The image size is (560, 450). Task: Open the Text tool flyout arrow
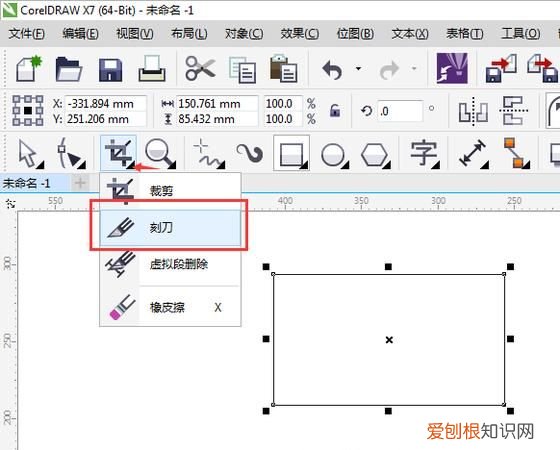pyautogui.click(x=436, y=165)
